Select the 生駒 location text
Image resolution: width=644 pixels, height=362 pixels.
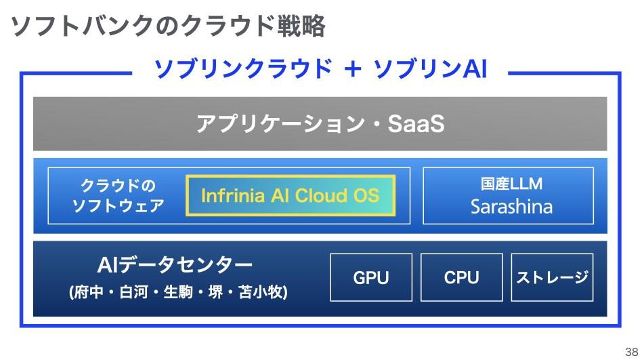(x=175, y=294)
